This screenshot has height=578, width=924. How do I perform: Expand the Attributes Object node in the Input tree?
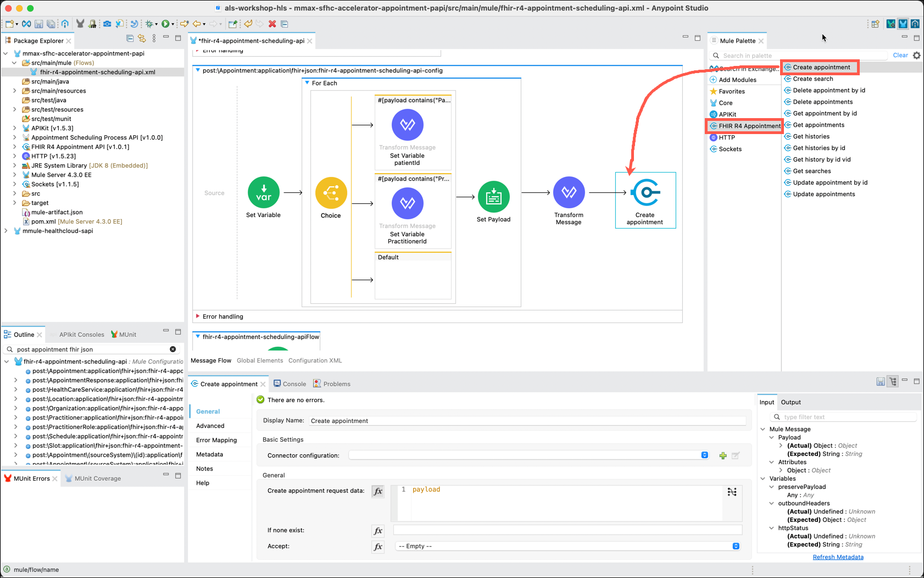[781, 470]
